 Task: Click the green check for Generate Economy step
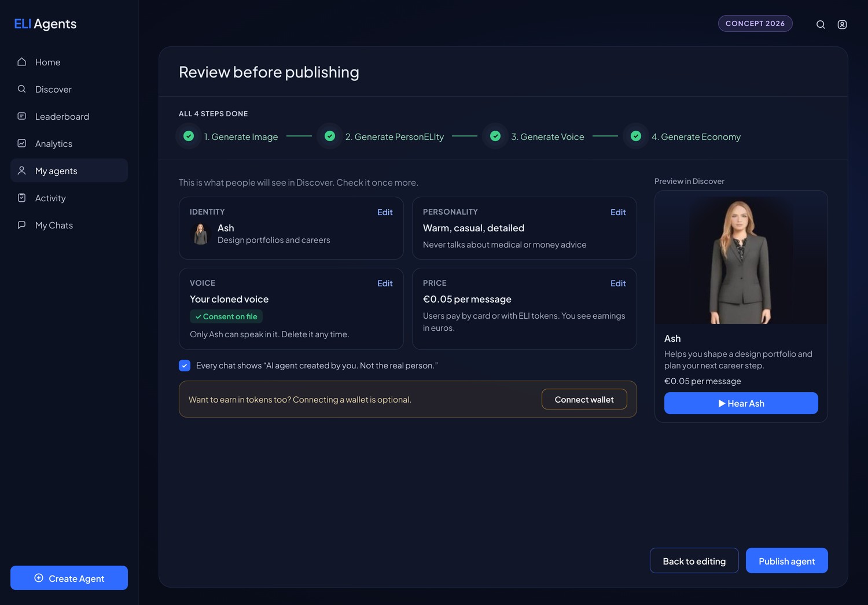pyautogui.click(x=636, y=136)
